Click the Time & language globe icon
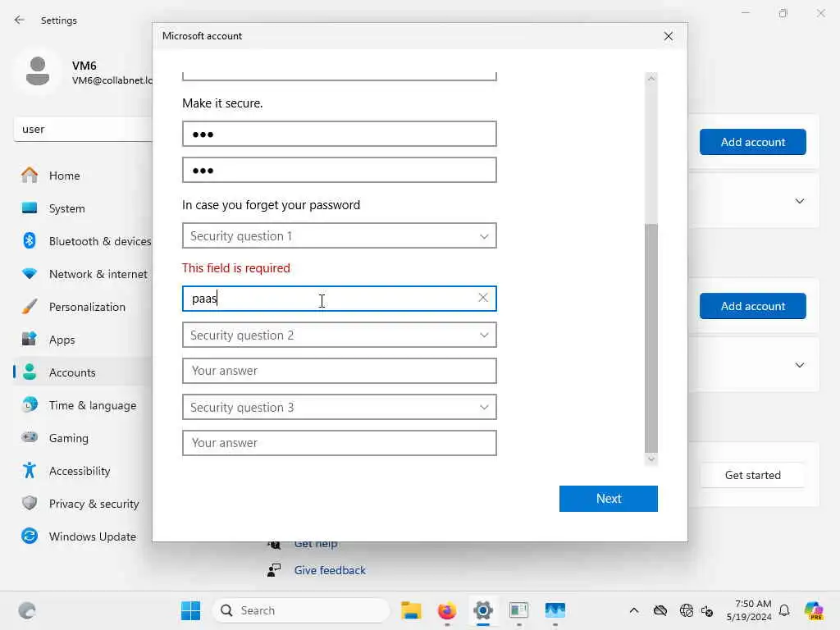The height and width of the screenshot is (630, 840). [x=30, y=404]
